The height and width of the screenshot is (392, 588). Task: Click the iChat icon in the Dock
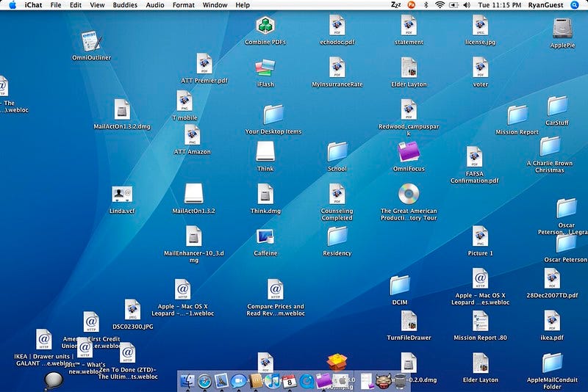coord(238,381)
